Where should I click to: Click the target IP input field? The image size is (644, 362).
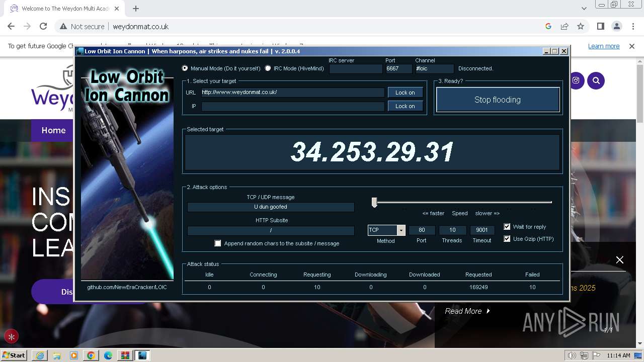click(x=292, y=106)
